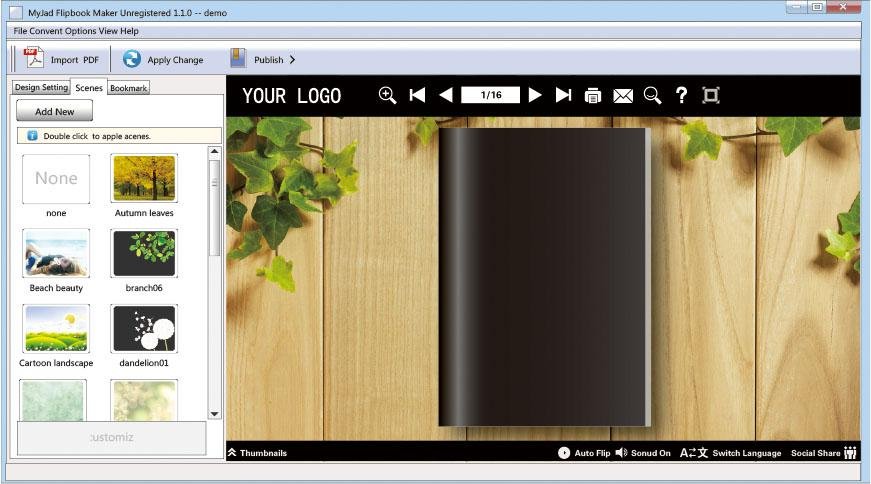Jump to the first page
Screen dimensions: 871x484
click(417, 95)
